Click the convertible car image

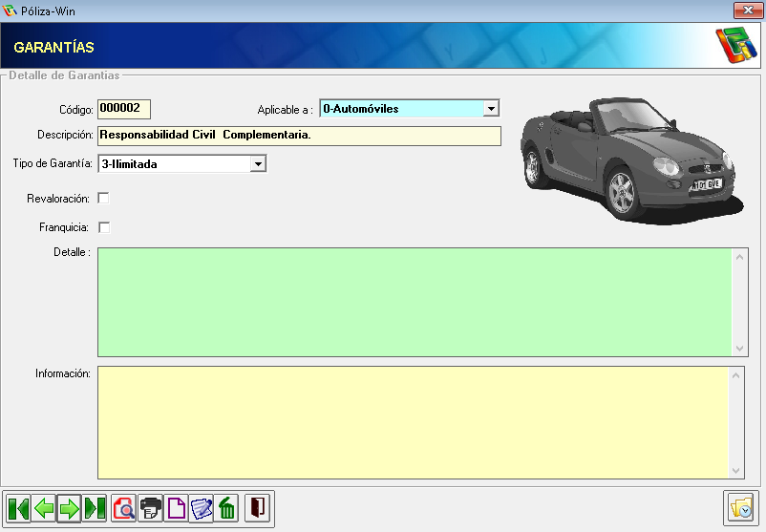click(630, 161)
